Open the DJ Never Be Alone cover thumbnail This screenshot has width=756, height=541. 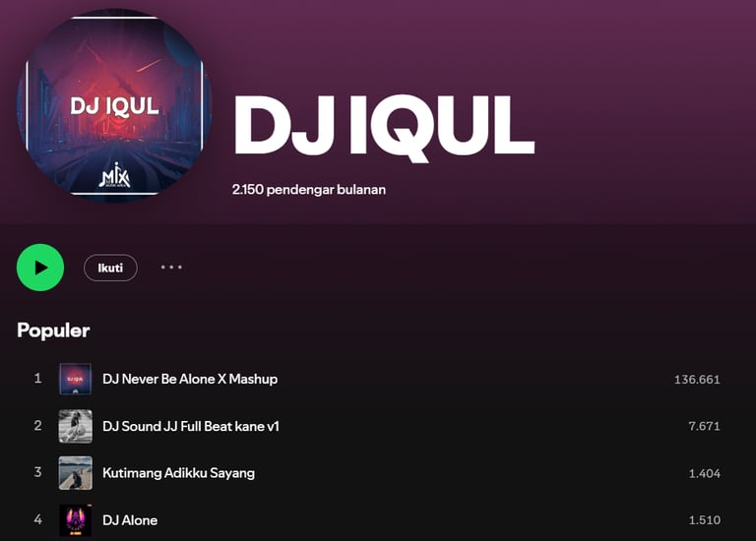click(x=75, y=379)
